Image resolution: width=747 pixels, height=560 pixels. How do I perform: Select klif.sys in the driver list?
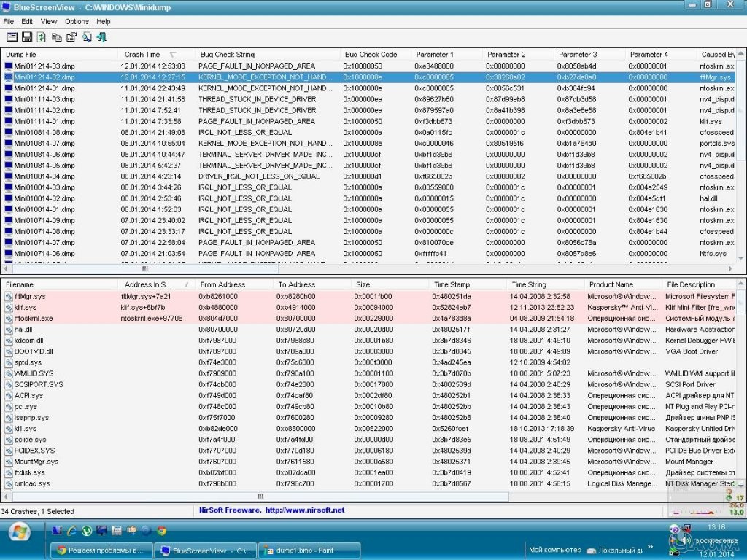[x=25, y=308]
